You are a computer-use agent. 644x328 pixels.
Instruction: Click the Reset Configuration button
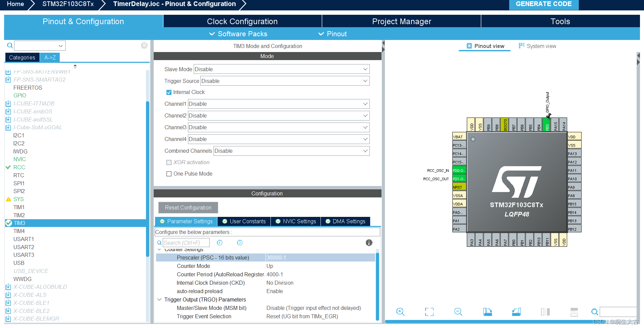pos(188,207)
